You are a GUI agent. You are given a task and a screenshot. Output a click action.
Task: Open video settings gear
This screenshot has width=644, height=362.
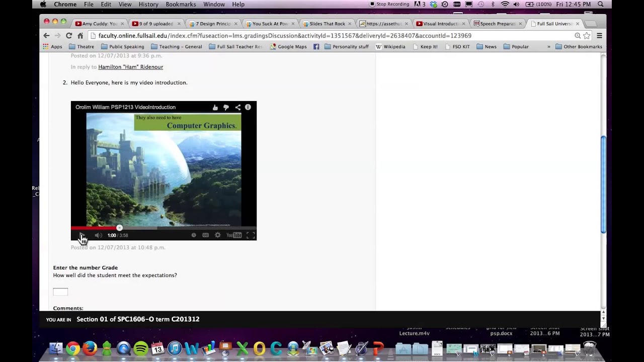[218, 235]
